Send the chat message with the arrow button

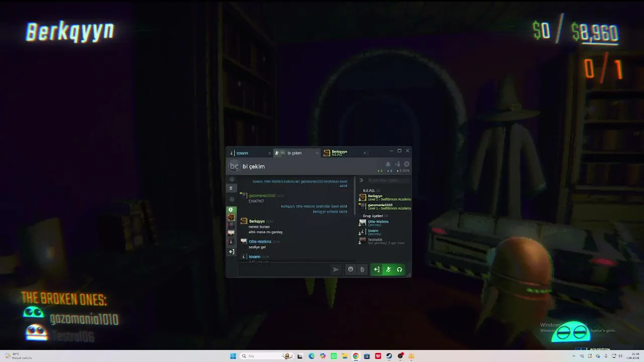336,269
